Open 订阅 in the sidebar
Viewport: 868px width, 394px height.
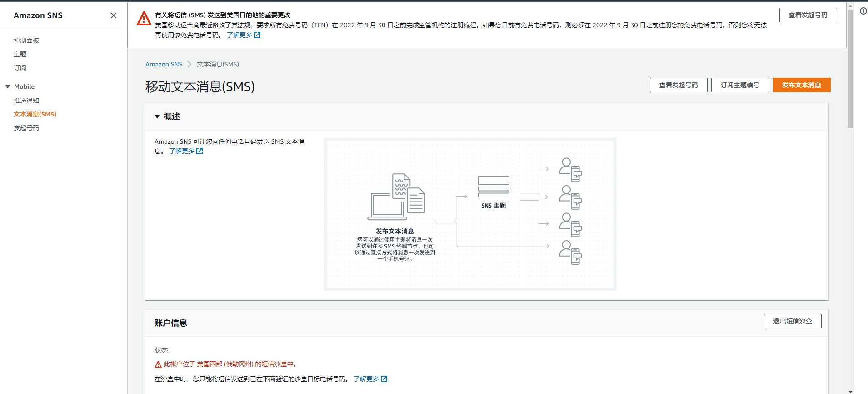click(x=20, y=68)
